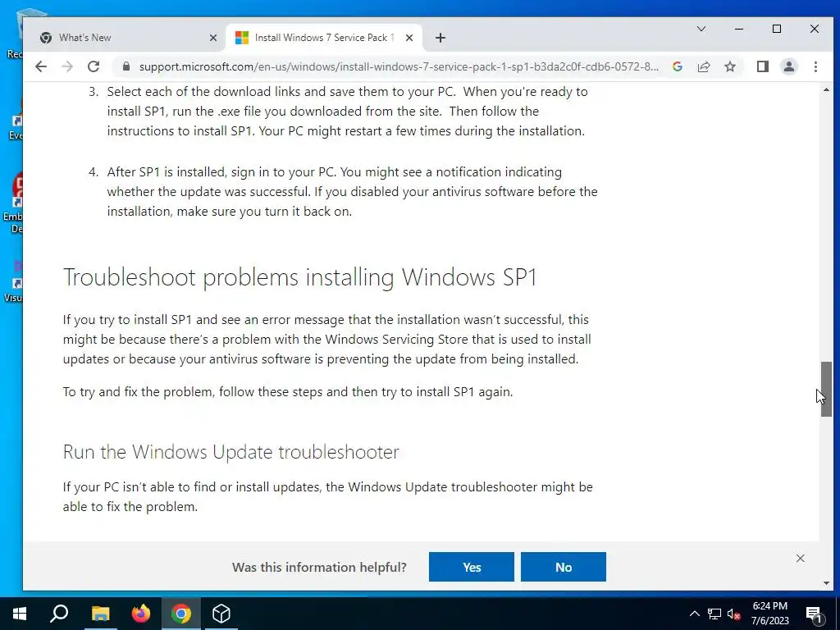Viewport: 840px width, 630px height.
Task: Switch to What's New tab
Action: click(129, 38)
